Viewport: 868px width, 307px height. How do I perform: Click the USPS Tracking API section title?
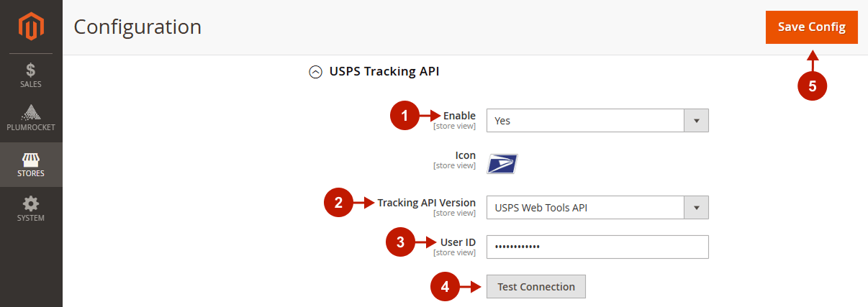(x=384, y=72)
